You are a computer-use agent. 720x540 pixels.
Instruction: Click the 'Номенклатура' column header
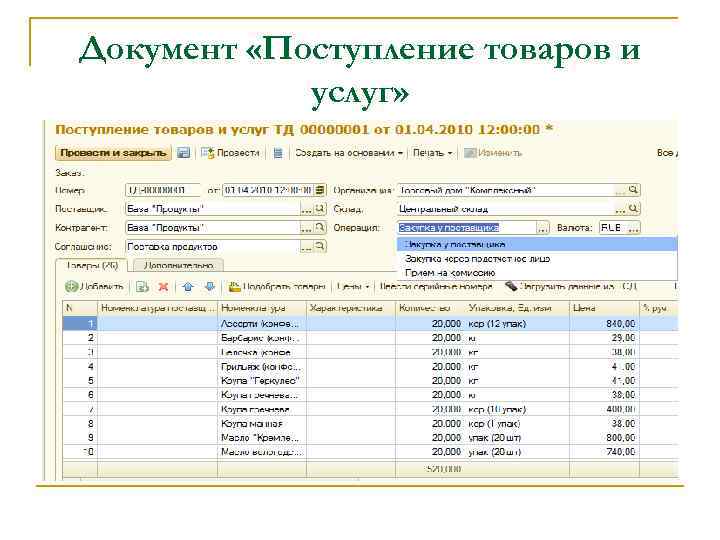tap(262, 308)
